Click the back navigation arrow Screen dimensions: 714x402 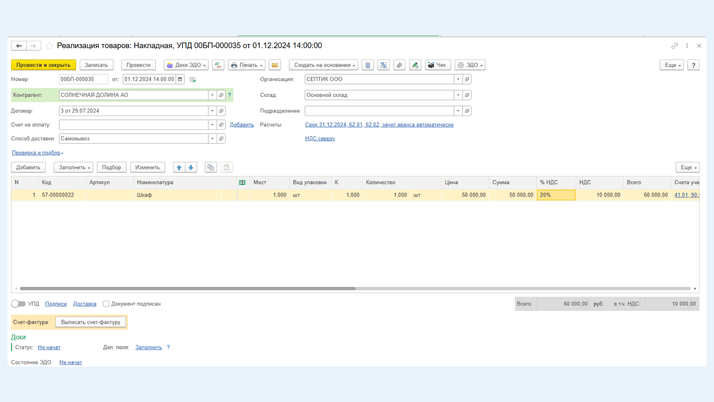click(x=18, y=46)
